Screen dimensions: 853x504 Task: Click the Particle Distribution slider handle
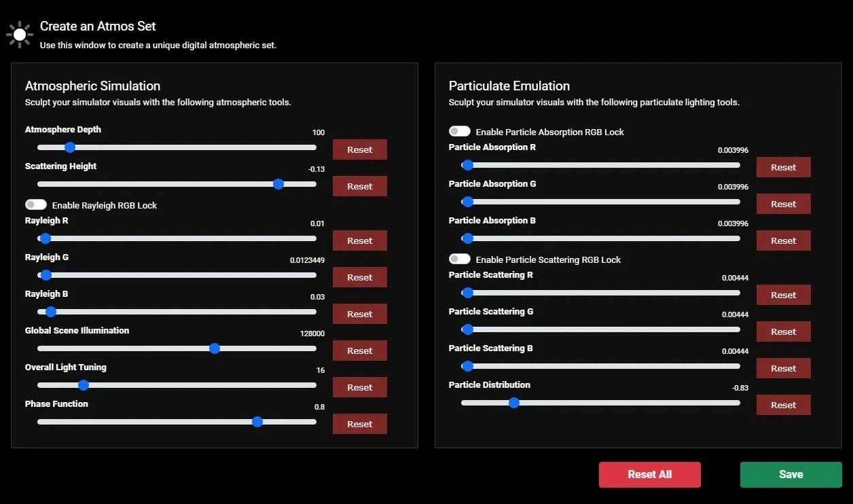click(x=514, y=403)
